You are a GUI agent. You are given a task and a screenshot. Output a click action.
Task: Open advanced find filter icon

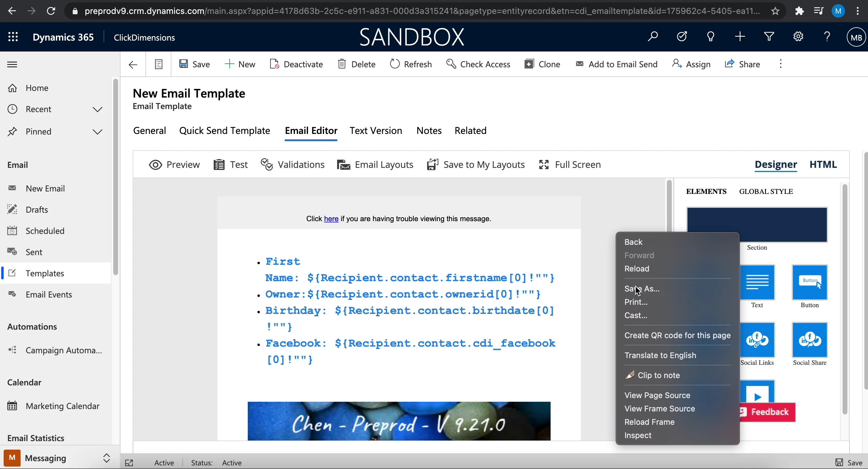769,36
